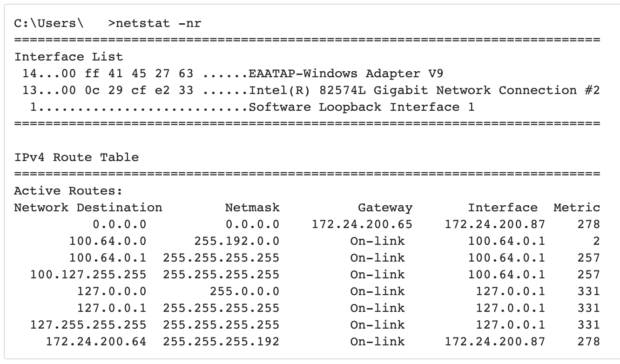This screenshot has width=620, height=364.
Task: Click the Active Routes label
Action: [x=68, y=191]
